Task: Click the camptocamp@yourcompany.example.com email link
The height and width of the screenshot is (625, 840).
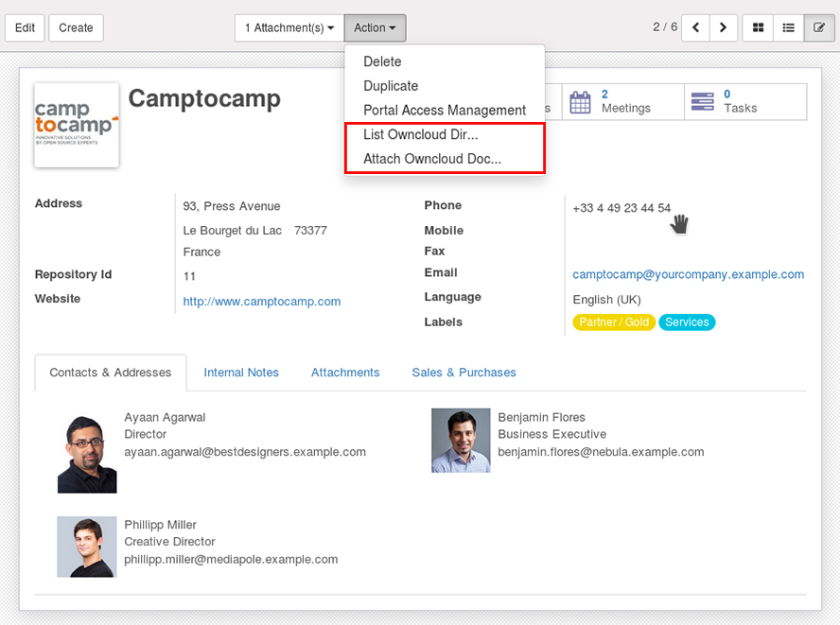Action: click(689, 274)
